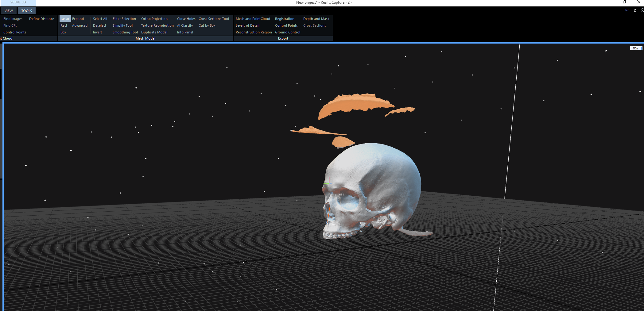
Task: Click Filter Selection
Action: pos(124,19)
